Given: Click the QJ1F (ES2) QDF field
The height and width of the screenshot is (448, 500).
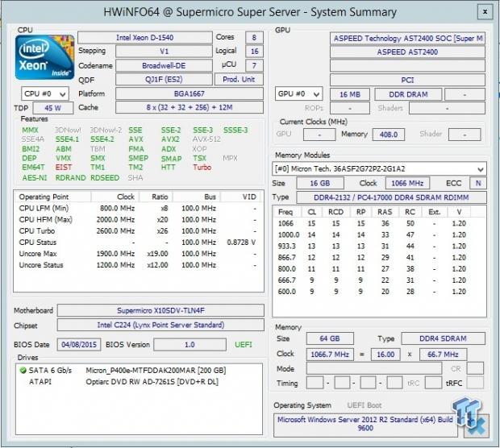Looking at the screenshot, I should (164, 79).
